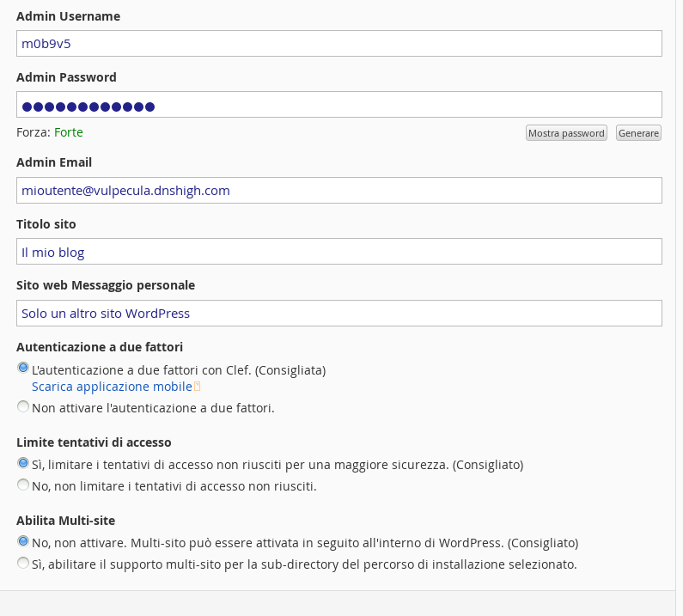683x616 pixels.
Task: Focus the Admin Password field
Action: pos(338,104)
